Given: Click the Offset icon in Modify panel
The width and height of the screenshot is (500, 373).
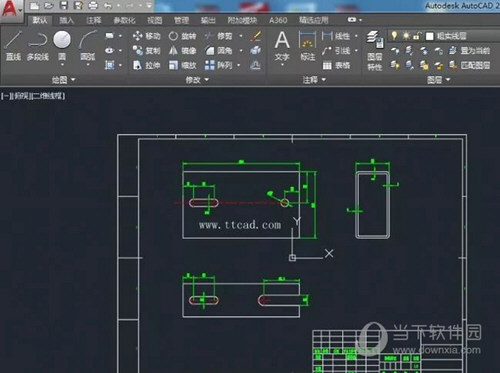Looking at the screenshot, I should point(256,65).
